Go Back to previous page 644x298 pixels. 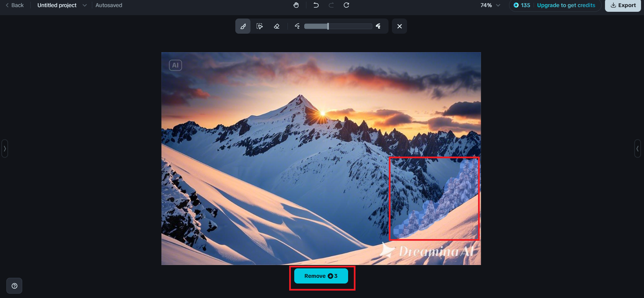pos(14,5)
